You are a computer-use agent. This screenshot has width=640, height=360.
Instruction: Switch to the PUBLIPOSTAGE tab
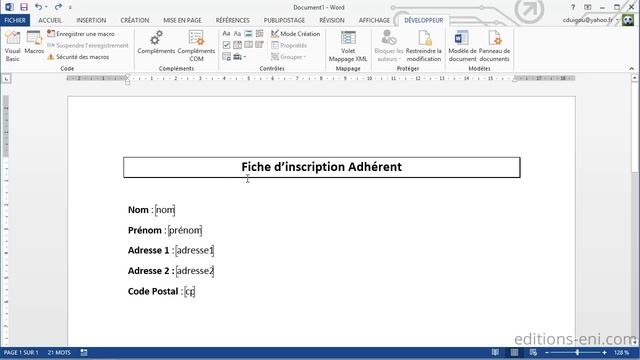[x=284, y=20]
